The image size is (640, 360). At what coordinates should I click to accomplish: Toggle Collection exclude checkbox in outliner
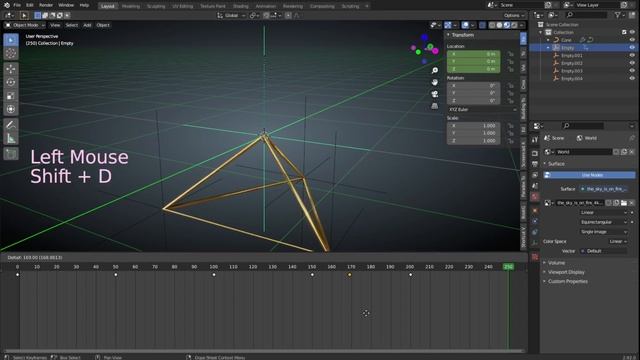click(624, 32)
